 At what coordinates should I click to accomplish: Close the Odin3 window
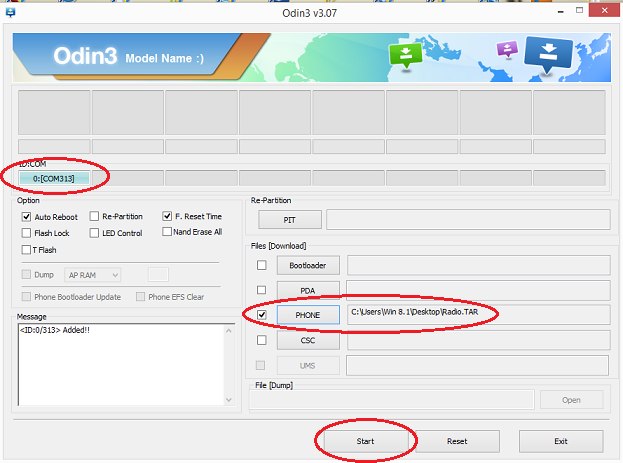[605, 10]
